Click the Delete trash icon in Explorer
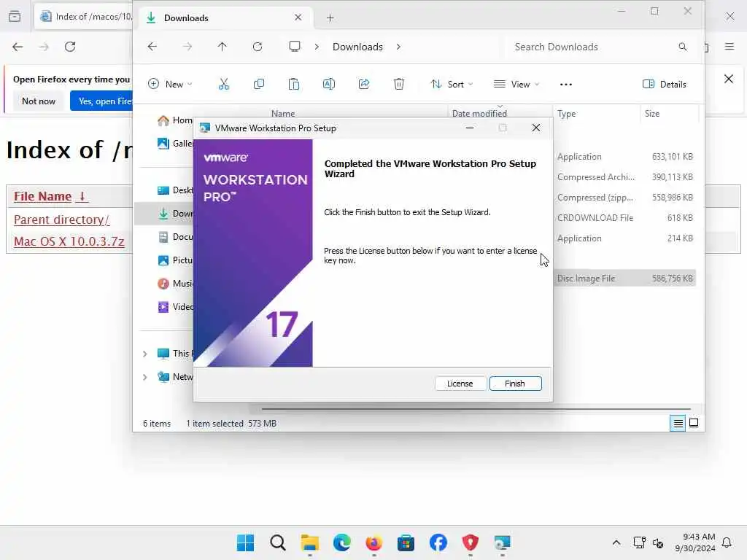Screen dimensions: 747x560 pos(399,85)
